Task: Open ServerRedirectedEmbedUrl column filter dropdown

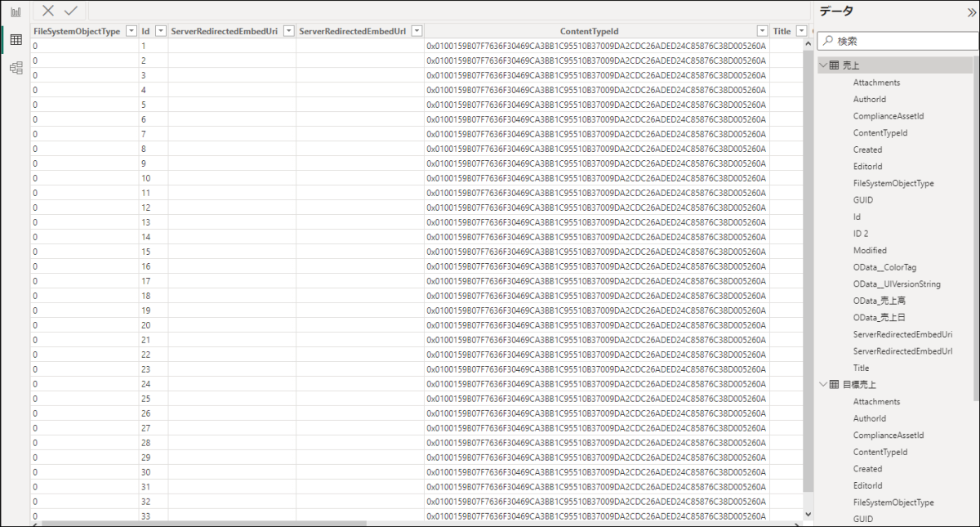Action: (416, 31)
